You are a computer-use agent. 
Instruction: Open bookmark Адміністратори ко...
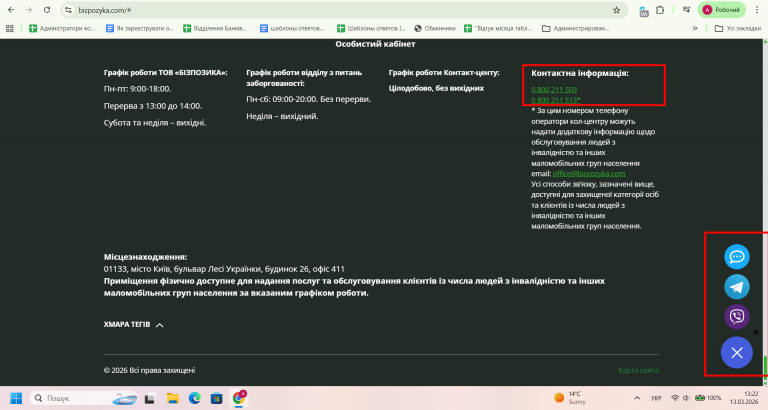62,28
